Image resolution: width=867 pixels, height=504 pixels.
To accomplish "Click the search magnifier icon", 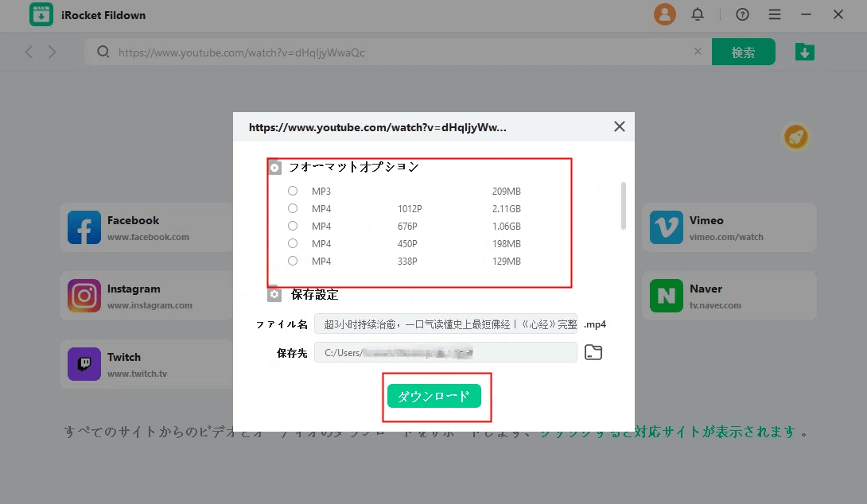I will tap(103, 52).
